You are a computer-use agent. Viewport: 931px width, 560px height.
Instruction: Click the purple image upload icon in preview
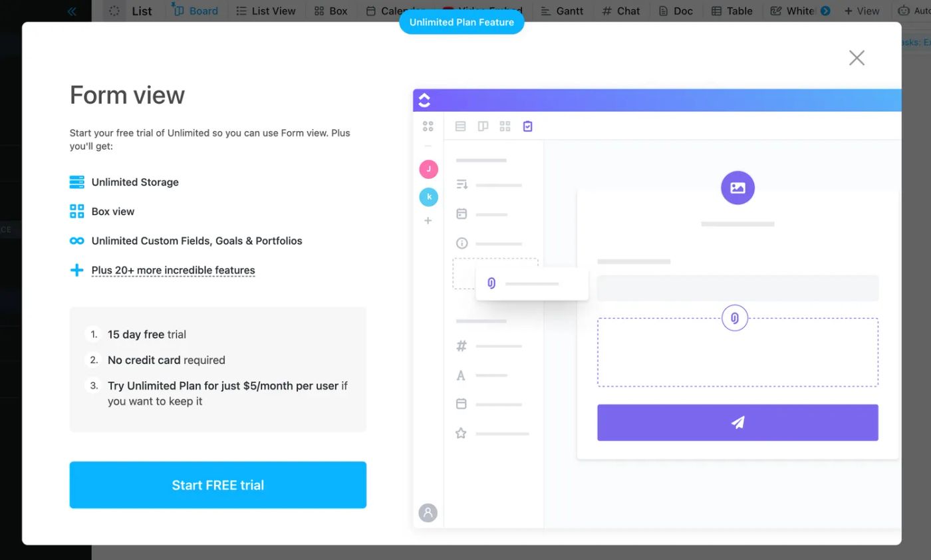coord(737,188)
